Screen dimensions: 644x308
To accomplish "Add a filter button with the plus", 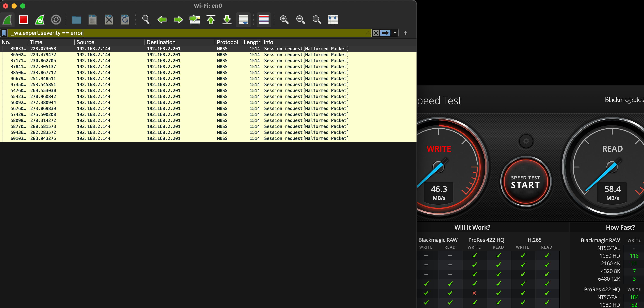I will click(405, 33).
